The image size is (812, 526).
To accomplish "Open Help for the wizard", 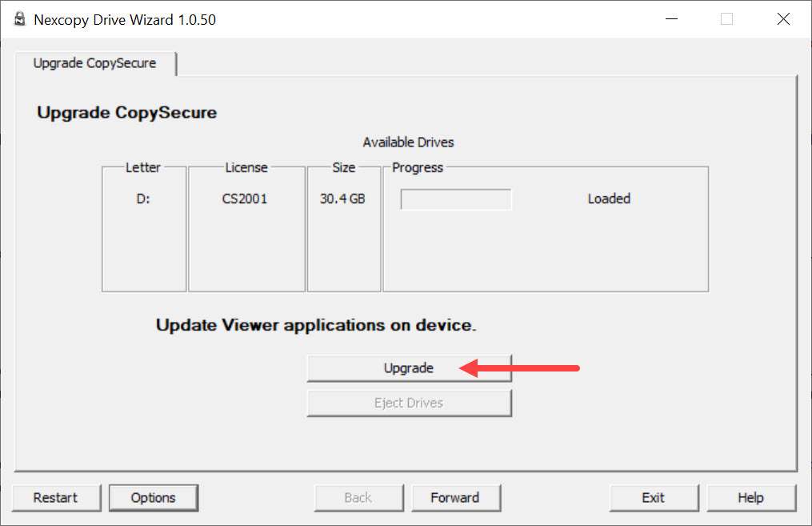I will point(750,497).
